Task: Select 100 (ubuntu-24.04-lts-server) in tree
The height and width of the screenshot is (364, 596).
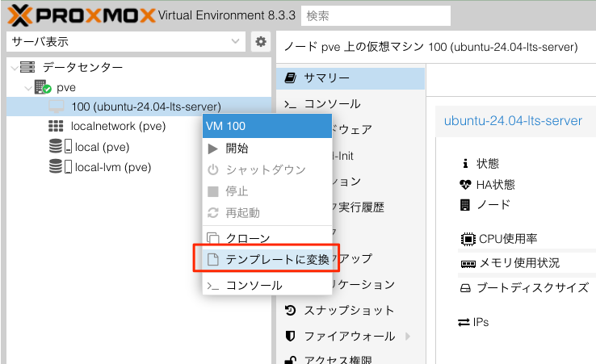Action: (146, 107)
